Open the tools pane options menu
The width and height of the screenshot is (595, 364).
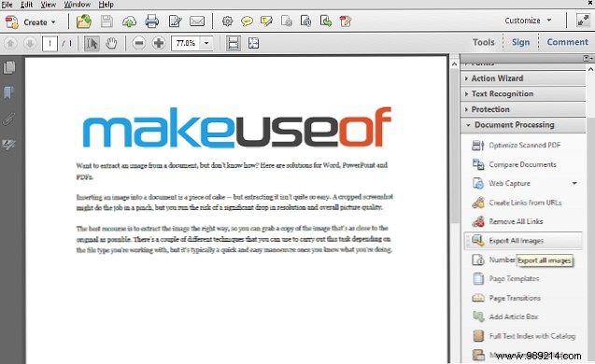click(587, 58)
